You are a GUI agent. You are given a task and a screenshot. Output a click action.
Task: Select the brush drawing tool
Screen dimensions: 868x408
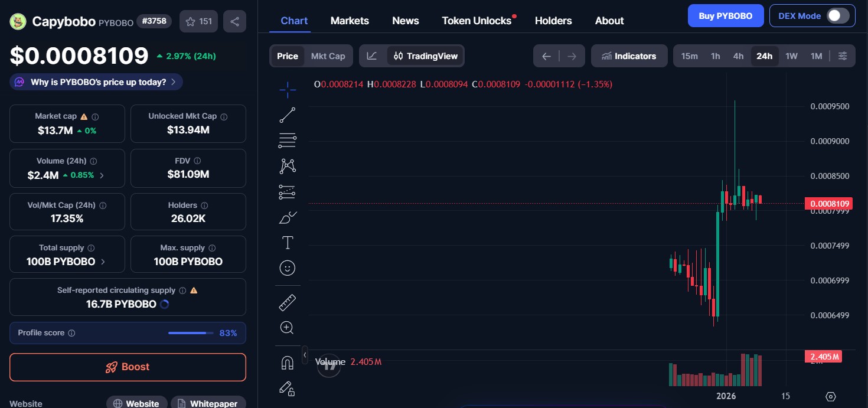[x=288, y=217]
